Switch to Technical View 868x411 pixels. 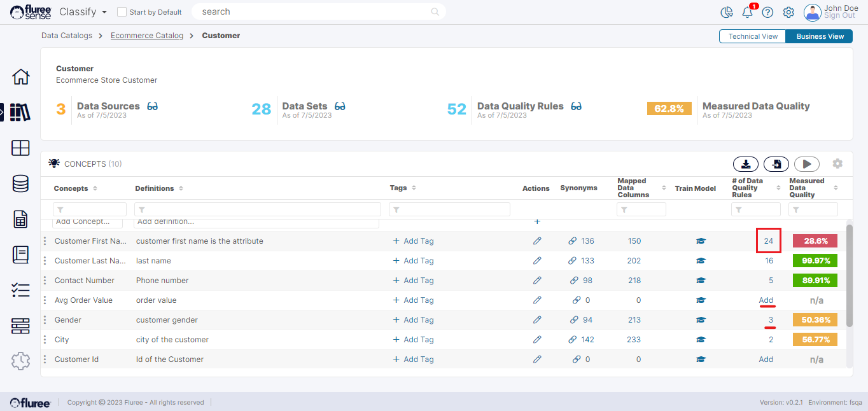coord(753,36)
